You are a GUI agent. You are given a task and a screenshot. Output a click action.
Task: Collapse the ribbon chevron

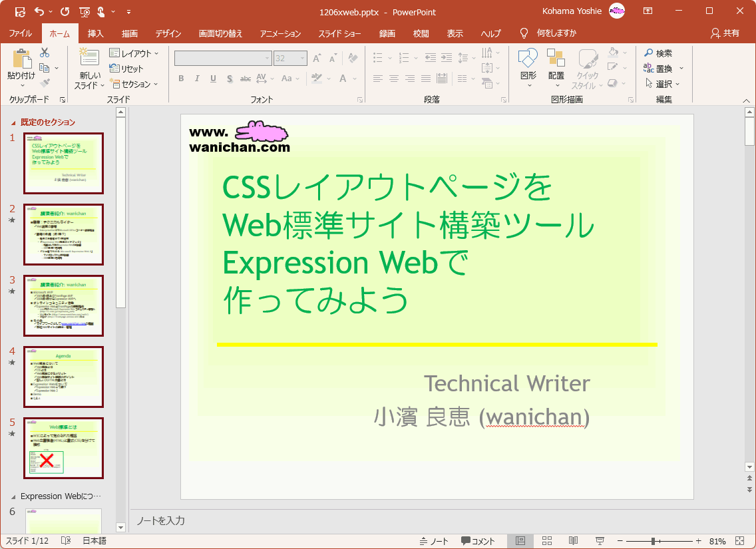tap(747, 100)
